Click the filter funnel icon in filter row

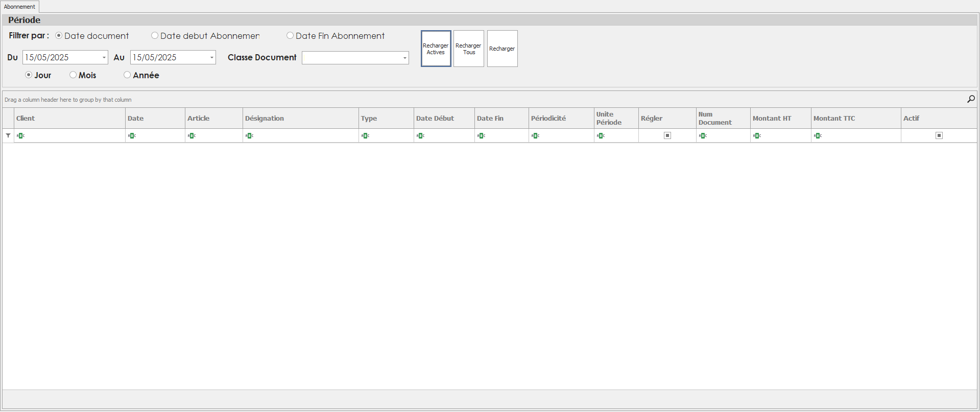(x=8, y=135)
